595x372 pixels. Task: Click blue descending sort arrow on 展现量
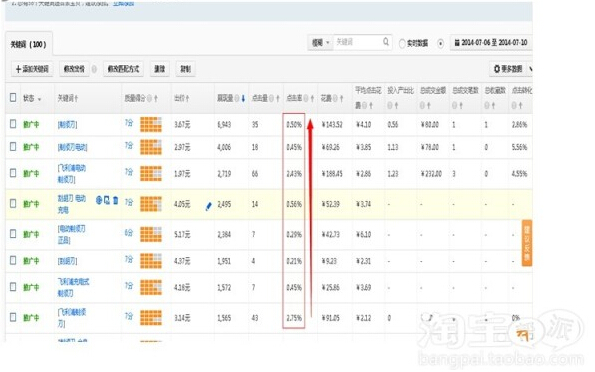tap(243, 98)
